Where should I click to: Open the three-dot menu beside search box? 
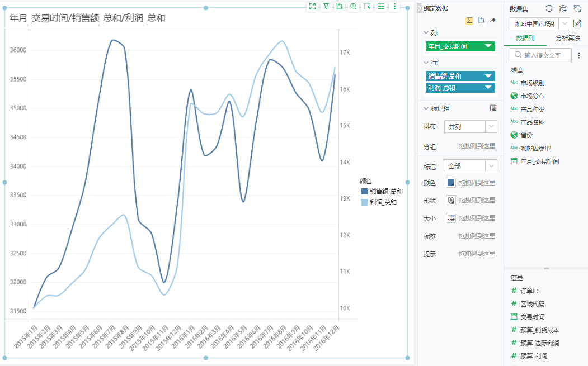(x=579, y=55)
